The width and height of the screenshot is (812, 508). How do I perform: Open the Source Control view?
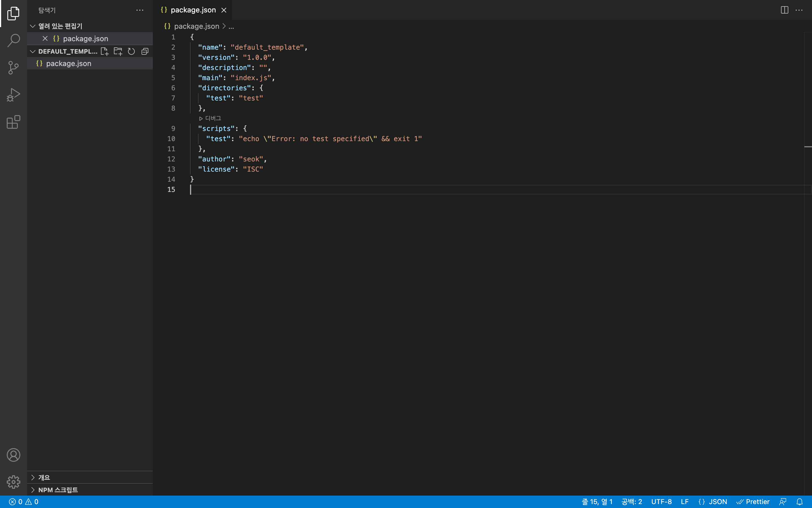14,67
